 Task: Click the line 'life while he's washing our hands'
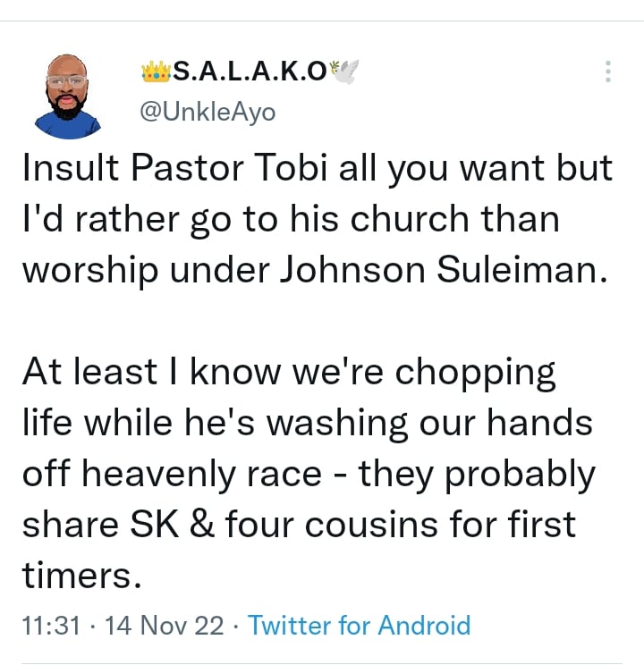click(x=308, y=423)
